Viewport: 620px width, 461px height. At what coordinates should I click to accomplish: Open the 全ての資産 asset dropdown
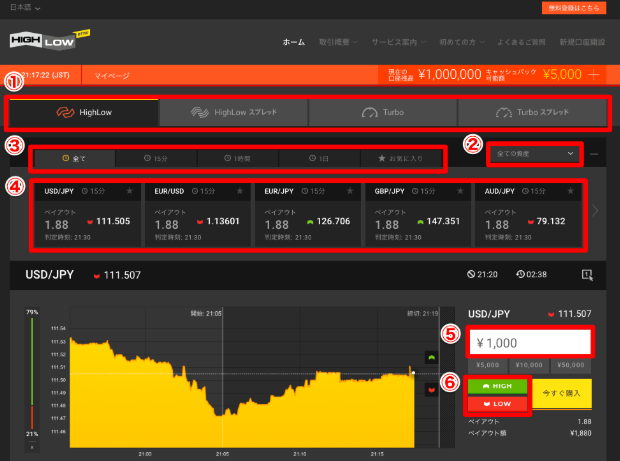pos(535,154)
